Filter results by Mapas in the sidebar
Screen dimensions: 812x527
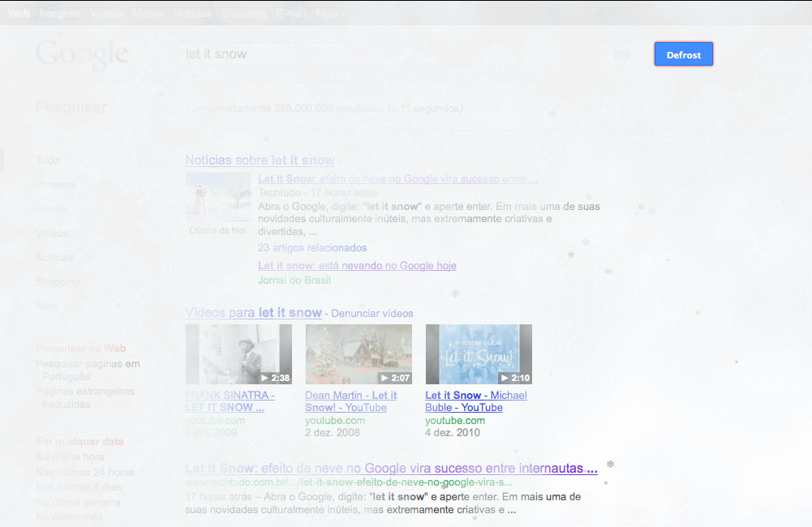click(52, 209)
